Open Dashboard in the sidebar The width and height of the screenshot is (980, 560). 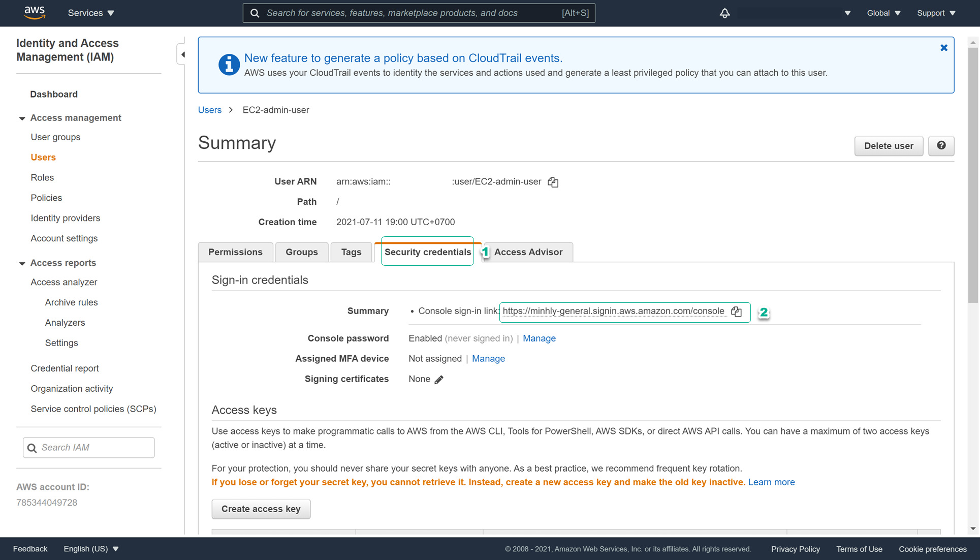click(x=54, y=95)
